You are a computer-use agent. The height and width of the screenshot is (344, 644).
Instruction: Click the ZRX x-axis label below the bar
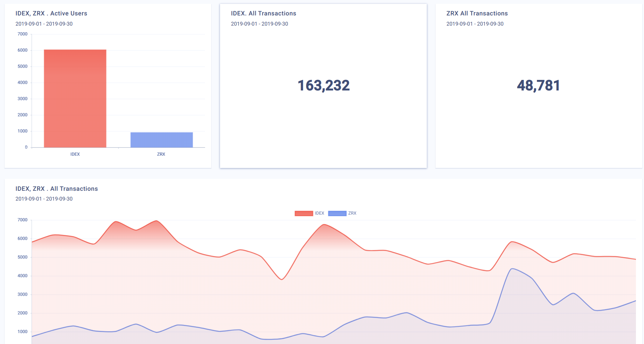(161, 154)
